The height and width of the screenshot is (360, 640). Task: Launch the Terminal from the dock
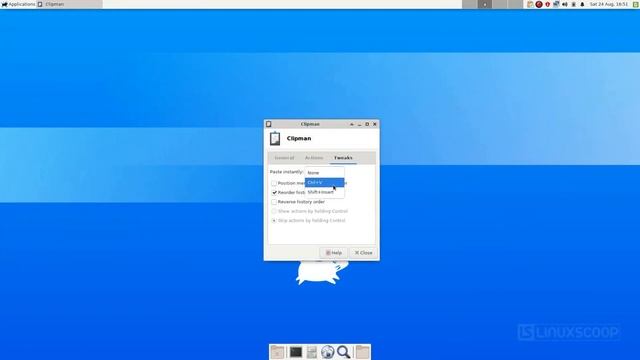[x=296, y=352]
